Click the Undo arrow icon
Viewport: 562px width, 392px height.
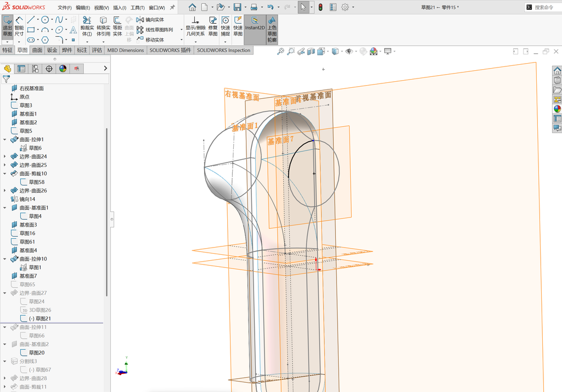click(271, 7)
